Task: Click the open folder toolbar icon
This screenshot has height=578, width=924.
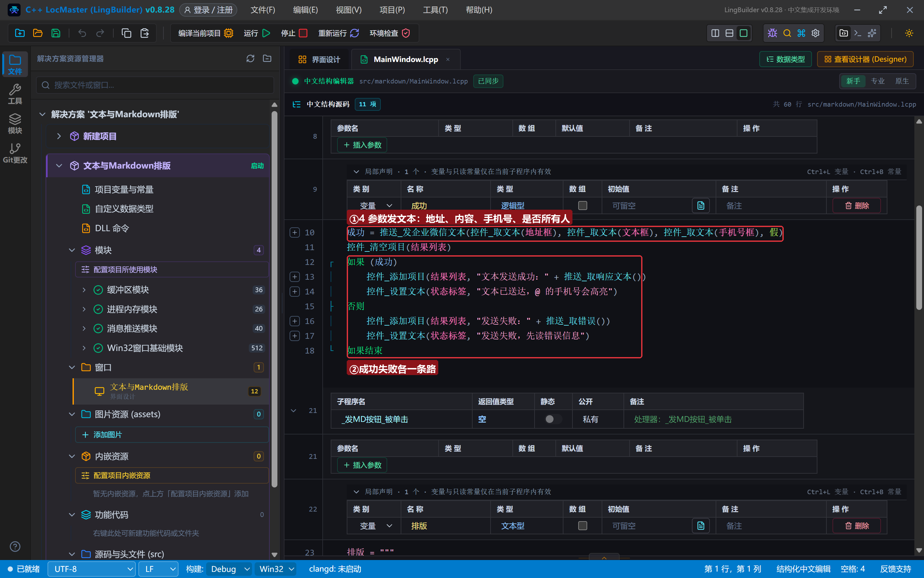Action: [38, 33]
